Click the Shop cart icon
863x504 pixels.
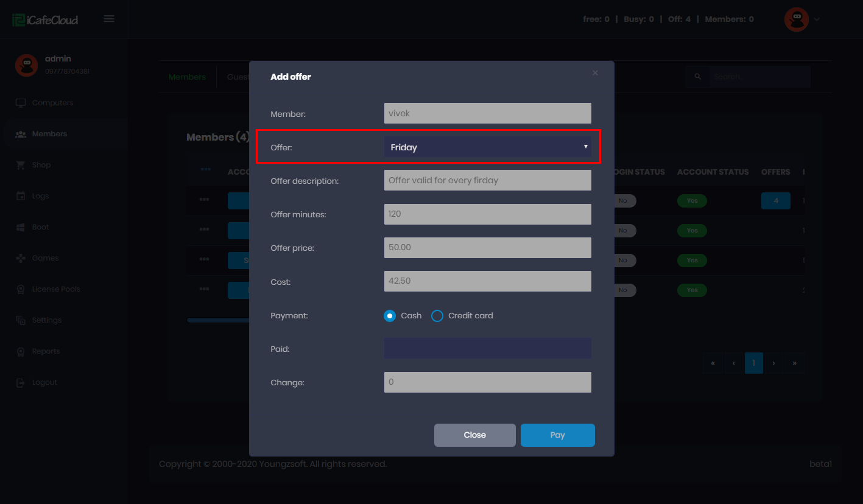pos(21,165)
